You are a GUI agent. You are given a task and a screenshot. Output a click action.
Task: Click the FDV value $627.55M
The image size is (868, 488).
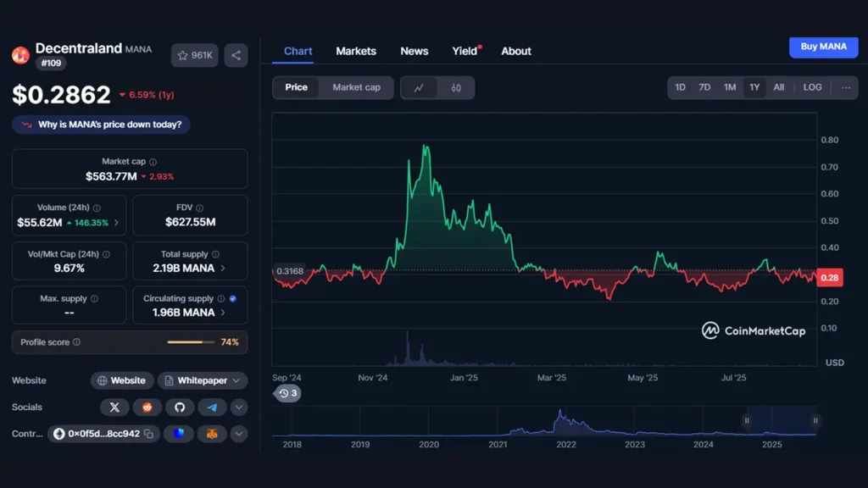coord(191,223)
